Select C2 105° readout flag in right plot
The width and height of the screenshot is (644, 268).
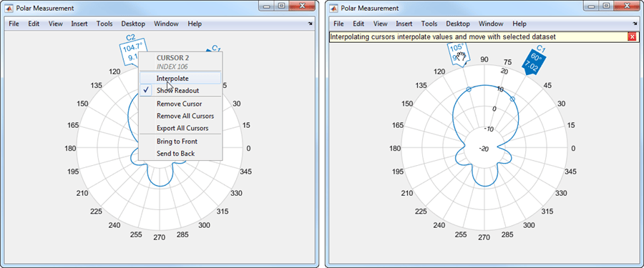[x=458, y=54]
